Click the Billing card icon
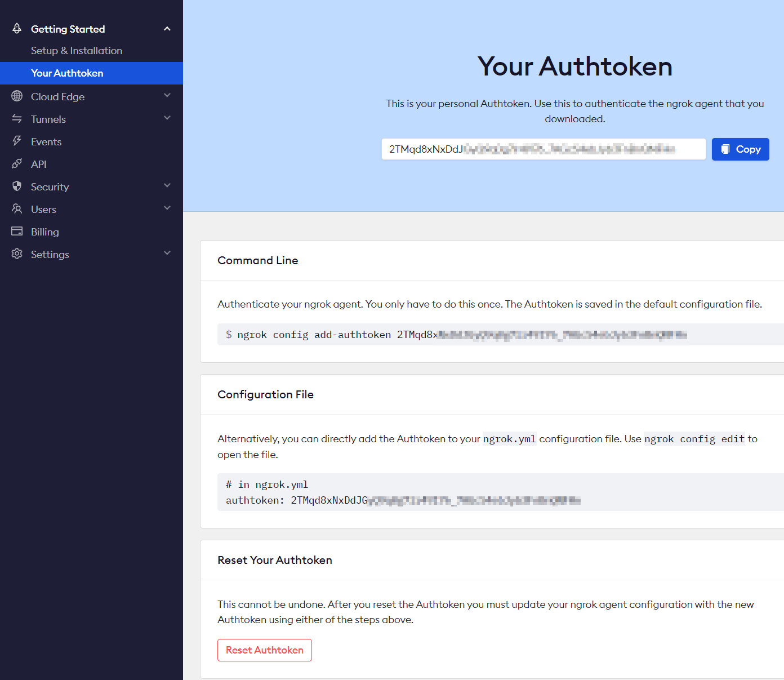This screenshot has height=680, width=784. [17, 231]
